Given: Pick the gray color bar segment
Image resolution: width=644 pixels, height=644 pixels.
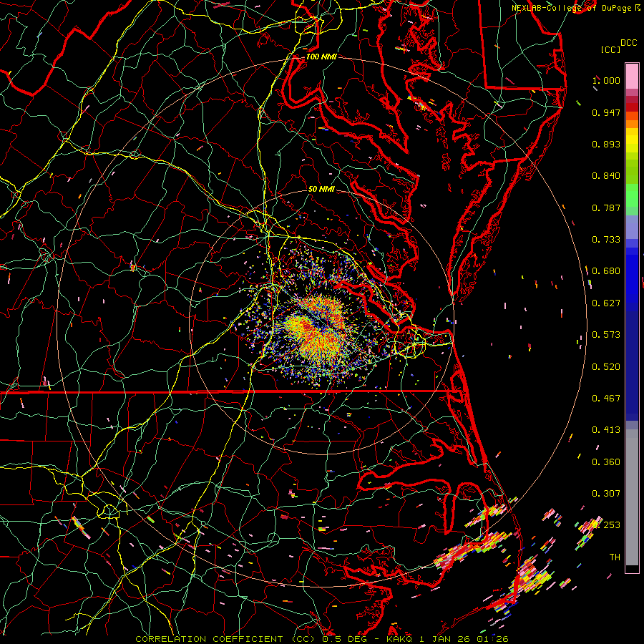Looking at the screenshot, I should (632, 497).
